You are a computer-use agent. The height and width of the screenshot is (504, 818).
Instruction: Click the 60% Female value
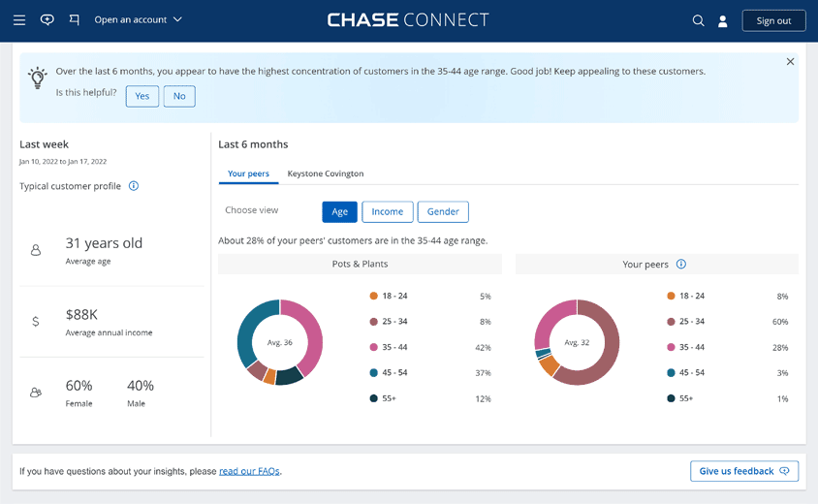point(79,386)
